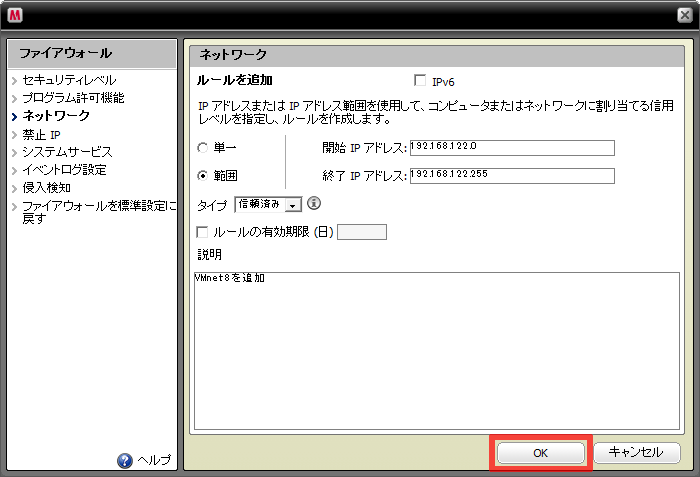The width and height of the screenshot is (700, 477).
Task: Click the 開始 IP アドレス field
Action: (511, 148)
